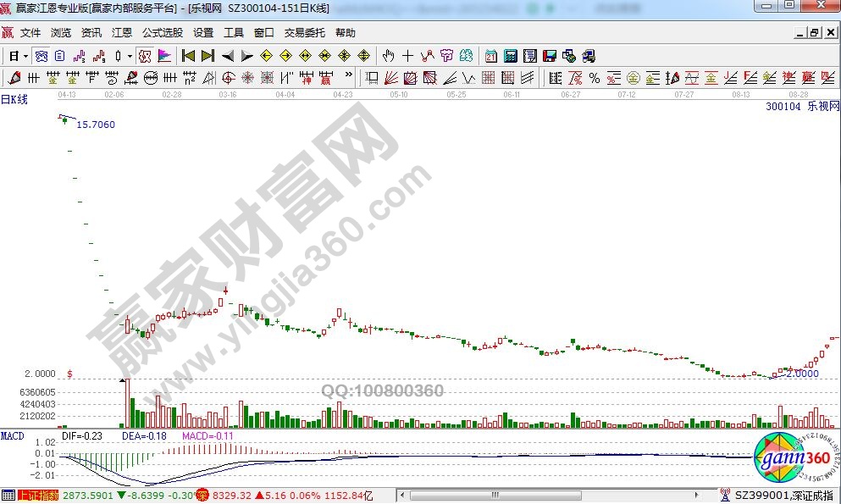Open the 交易委托 menu
Viewport: 841px width, 504px height.
[305, 33]
